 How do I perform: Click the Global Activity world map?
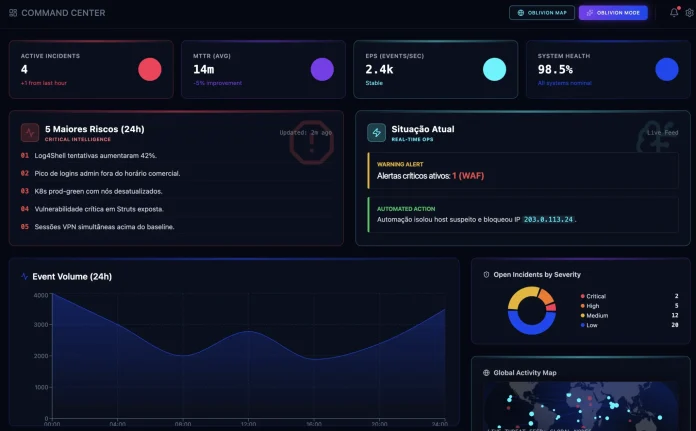(x=581, y=406)
